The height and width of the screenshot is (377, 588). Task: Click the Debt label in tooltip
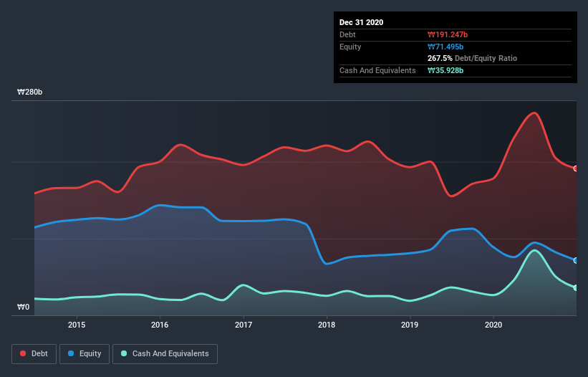(347, 35)
